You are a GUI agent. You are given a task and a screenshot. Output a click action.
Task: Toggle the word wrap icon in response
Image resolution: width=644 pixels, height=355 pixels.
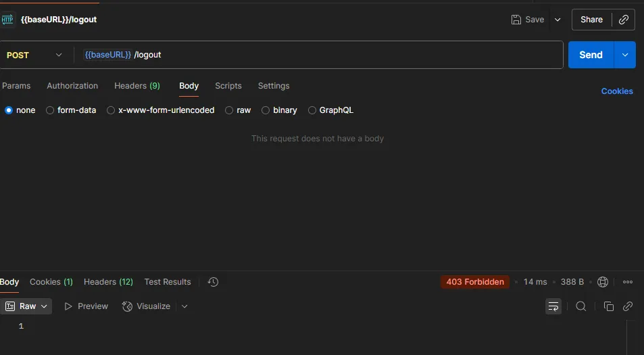(553, 306)
